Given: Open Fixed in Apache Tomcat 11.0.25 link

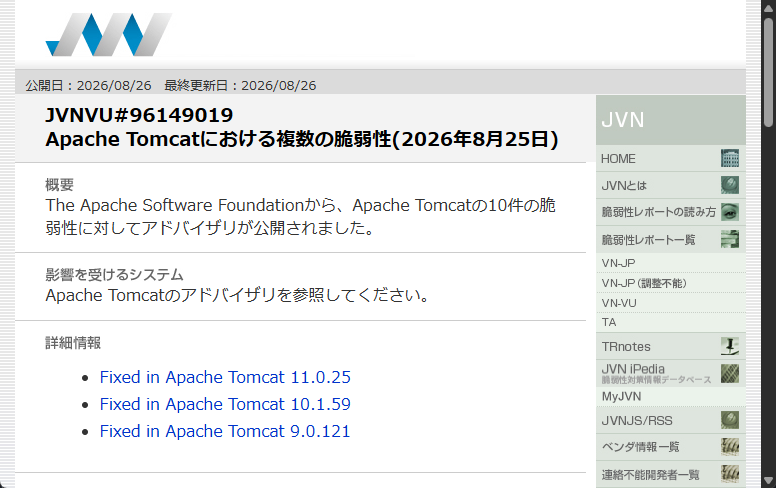Looking at the screenshot, I should tap(225, 377).
